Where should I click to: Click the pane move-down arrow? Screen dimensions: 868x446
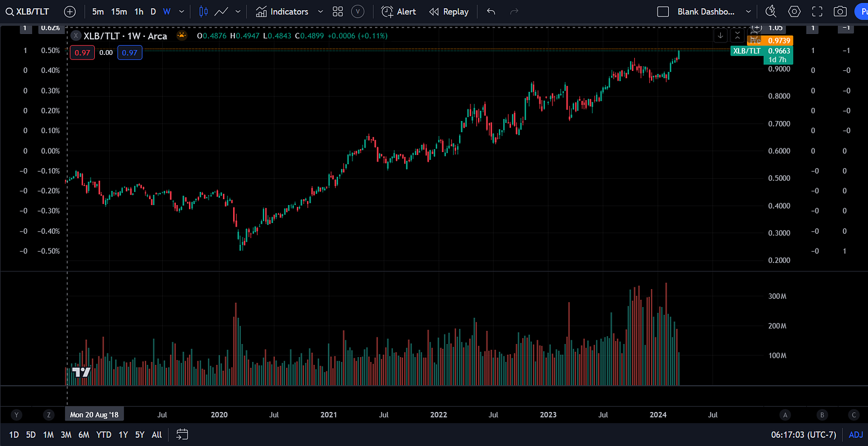pyautogui.click(x=720, y=35)
